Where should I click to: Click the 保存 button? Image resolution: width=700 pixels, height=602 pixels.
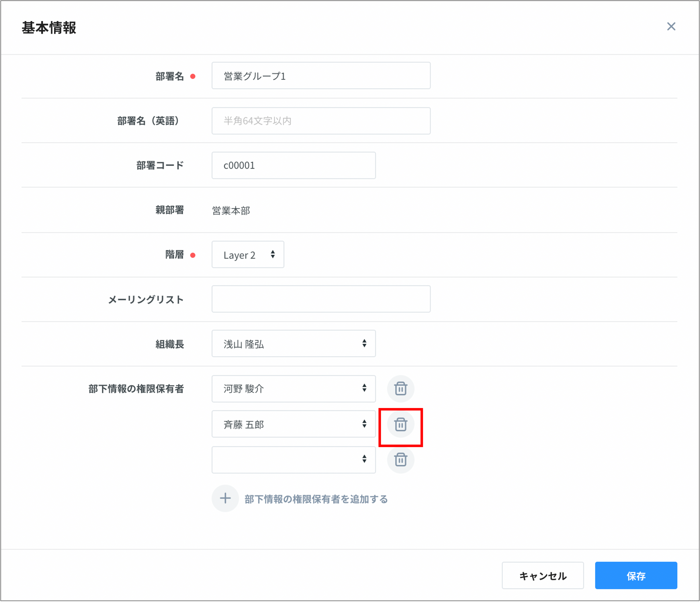pyautogui.click(x=636, y=575)
